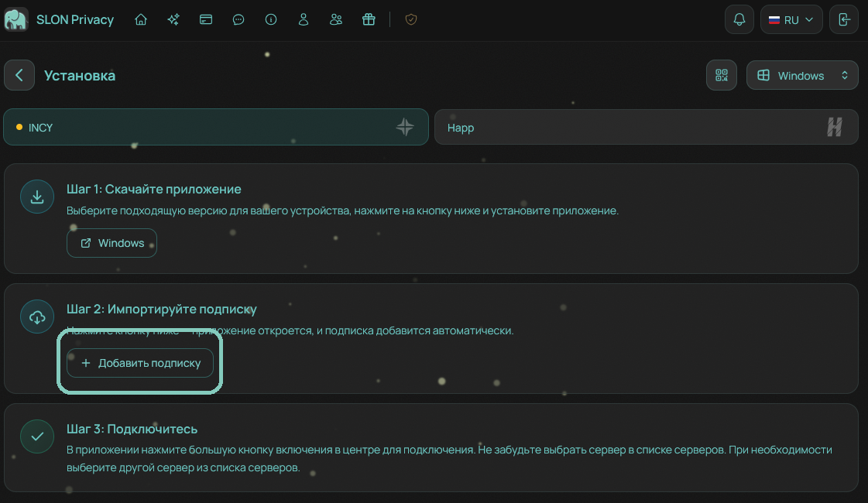Click the logout icon button

pyautogui.click(x=844, y=19)
